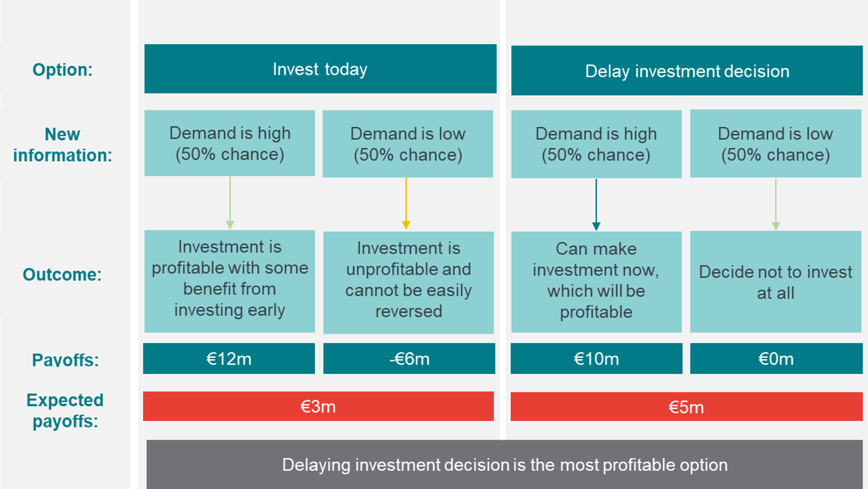Click 'Investment is profitable with some benefit' box
Screen dimensions: 868x489
[230, 281]
